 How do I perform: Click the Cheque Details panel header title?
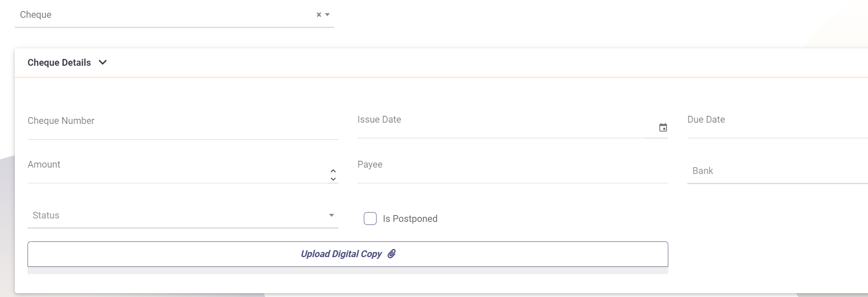[59, 62]
